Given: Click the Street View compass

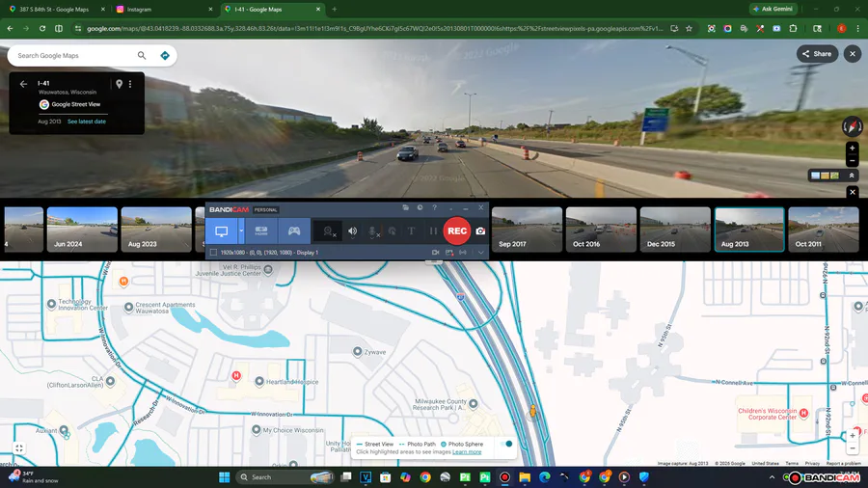Looking at the screenshot, I should point(852,126).
